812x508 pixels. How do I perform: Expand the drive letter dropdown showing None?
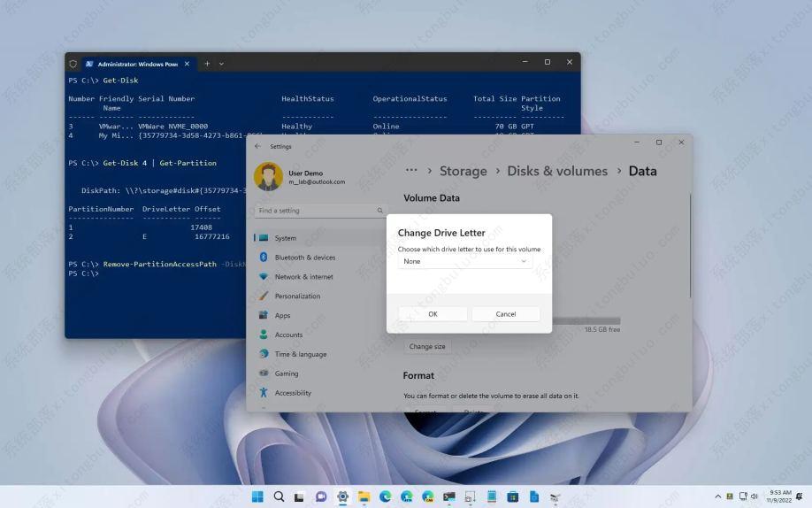tap(464, 261)
